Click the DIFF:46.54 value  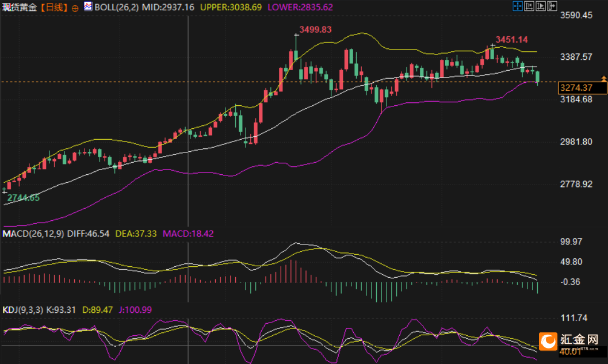[x=88, y=233]
